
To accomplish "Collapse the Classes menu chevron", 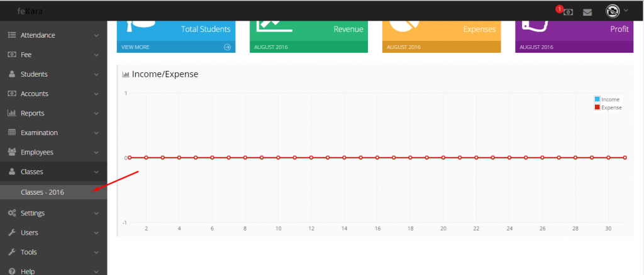I will point(96,172).
